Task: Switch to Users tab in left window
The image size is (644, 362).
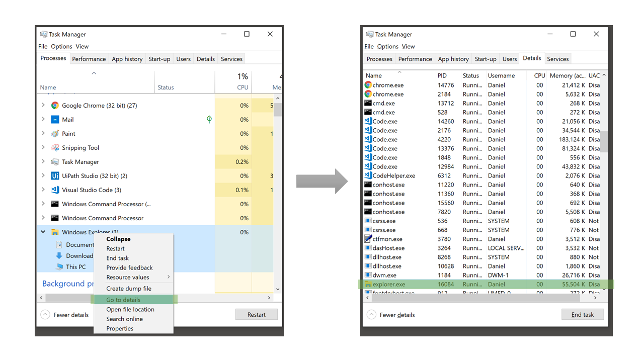Action: [183, 59]
